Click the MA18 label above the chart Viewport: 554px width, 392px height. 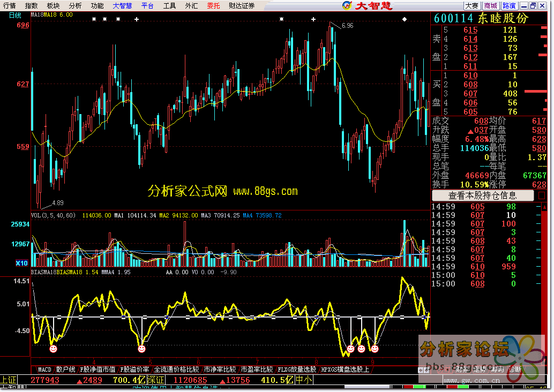point(37,15)
